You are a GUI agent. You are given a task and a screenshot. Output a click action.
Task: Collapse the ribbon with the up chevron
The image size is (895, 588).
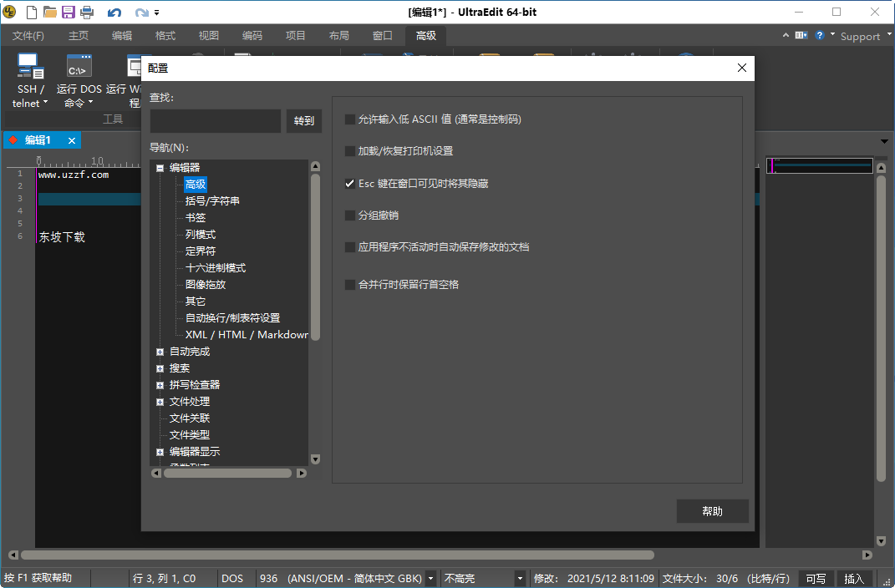click(786, 35)
